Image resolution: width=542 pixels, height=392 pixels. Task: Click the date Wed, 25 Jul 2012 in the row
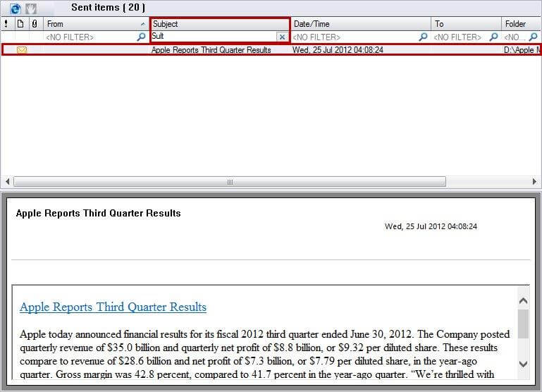338,50
